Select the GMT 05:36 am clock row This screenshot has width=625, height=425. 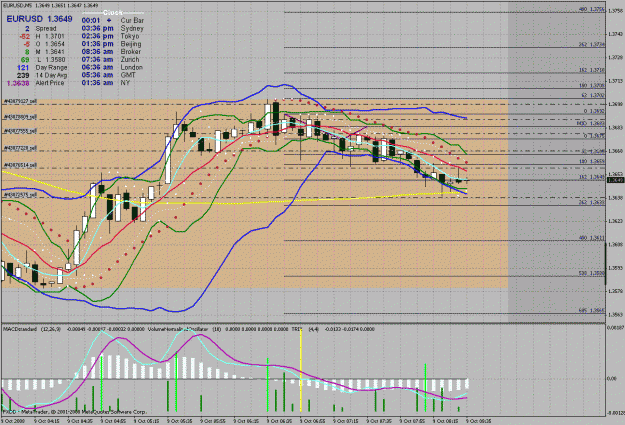coord(109,75)
